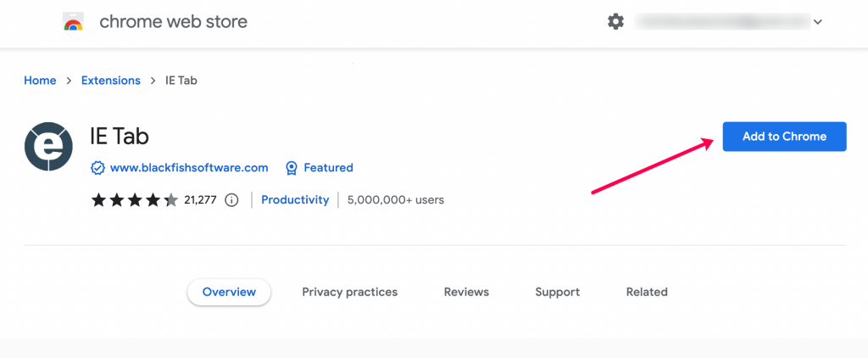
Task: Go to the Reviews tab
Action: click(466, 292)
